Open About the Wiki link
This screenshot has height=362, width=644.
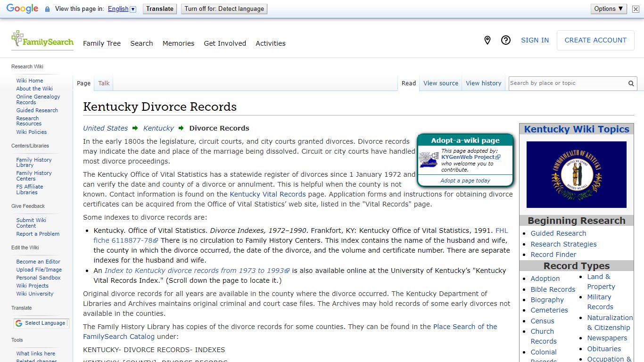[x=34, y=89]
